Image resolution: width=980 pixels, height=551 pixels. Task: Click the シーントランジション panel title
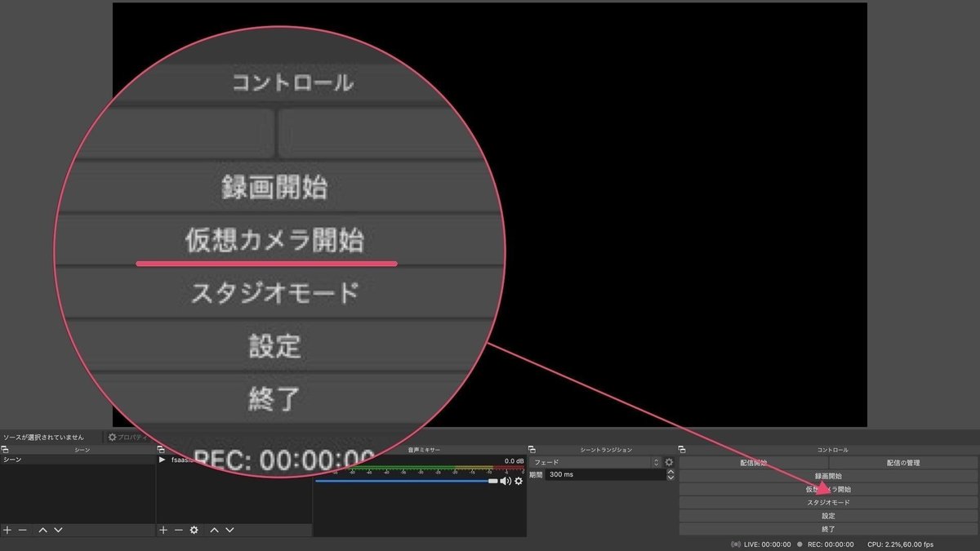606,450
